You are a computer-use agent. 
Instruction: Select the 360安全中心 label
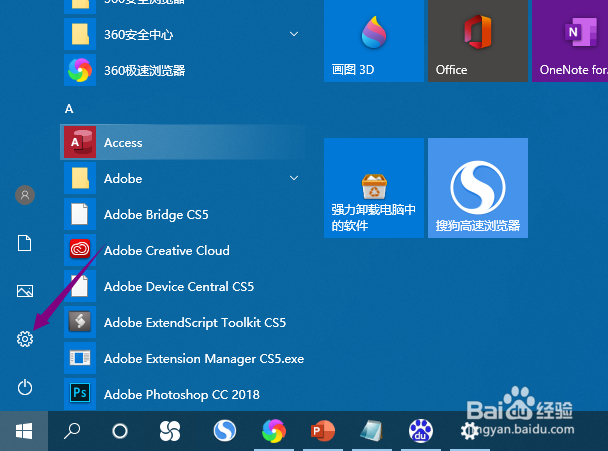click(x=138, y=35)
